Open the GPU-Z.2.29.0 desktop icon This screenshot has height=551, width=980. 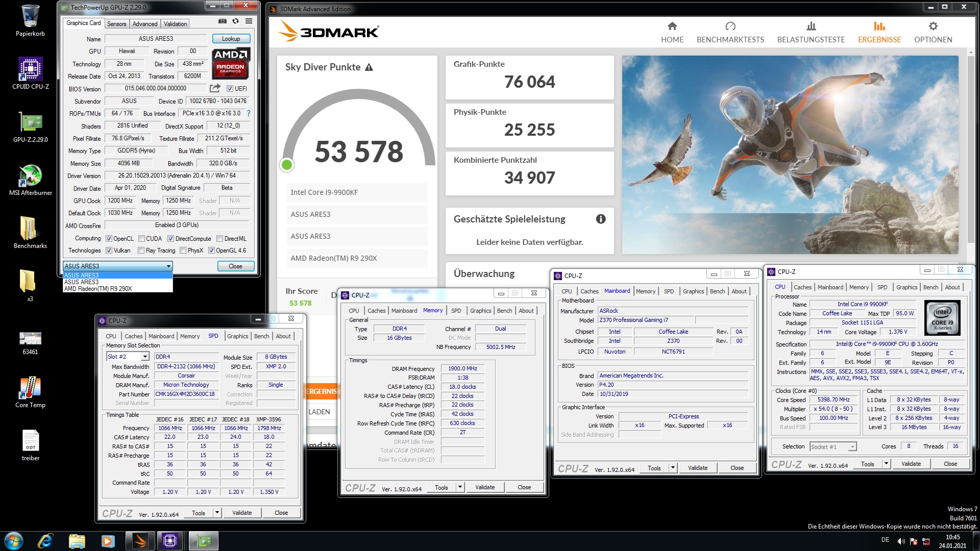tap(30, 127)
